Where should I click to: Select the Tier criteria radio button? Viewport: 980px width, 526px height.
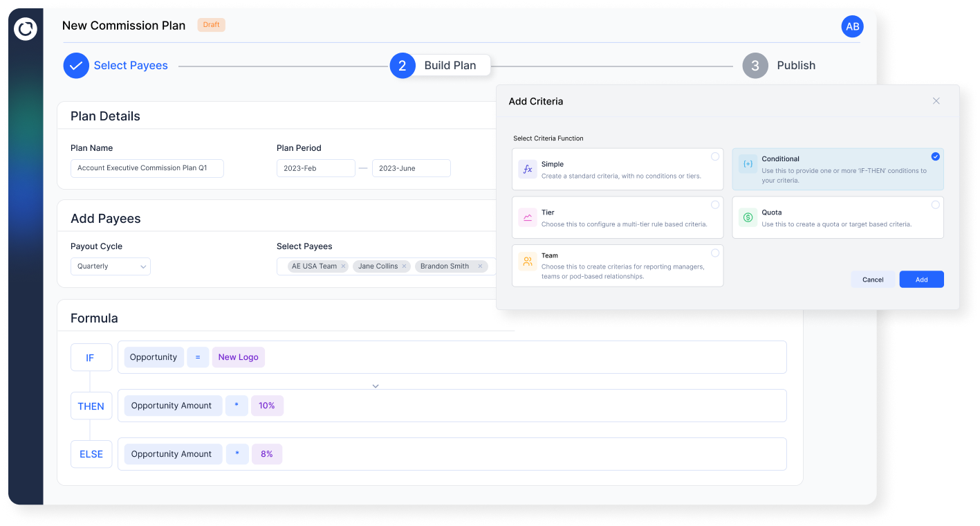tap(715, 205)
